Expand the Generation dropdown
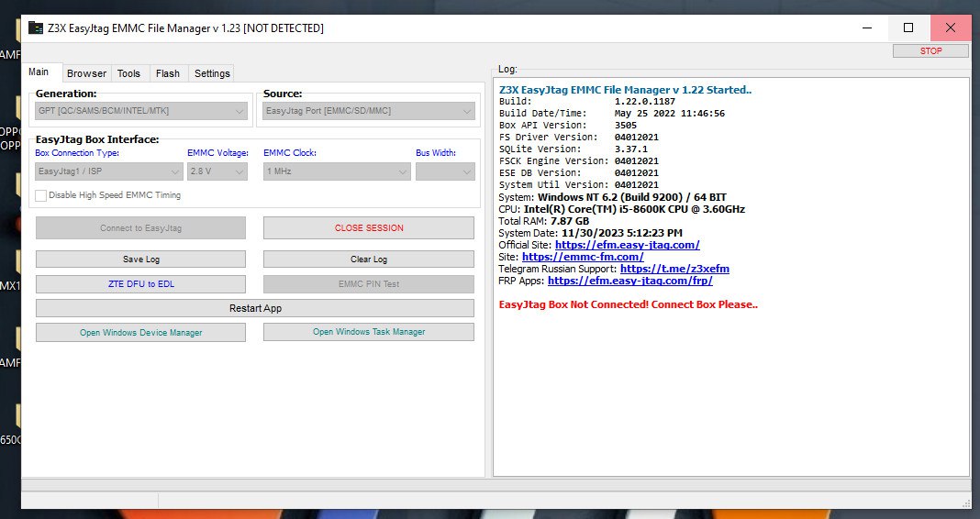The image size is (980, 519). [141, 111]
